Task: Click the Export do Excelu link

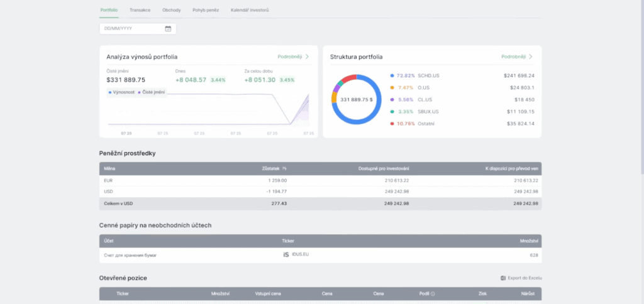Action: (x=525, y=278)
